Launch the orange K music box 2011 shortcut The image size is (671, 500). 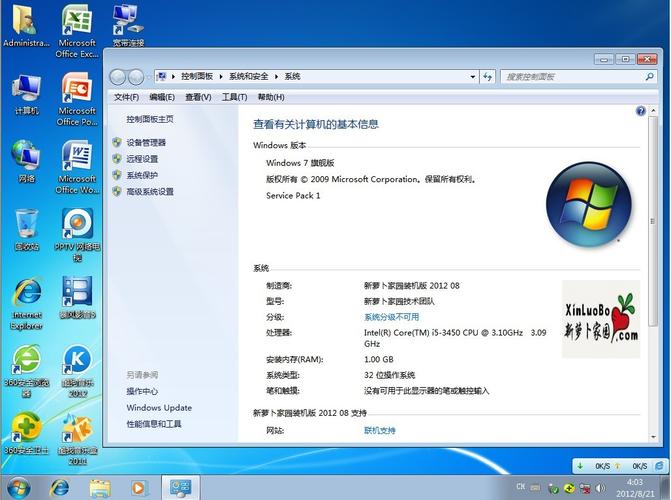[77, 438]
